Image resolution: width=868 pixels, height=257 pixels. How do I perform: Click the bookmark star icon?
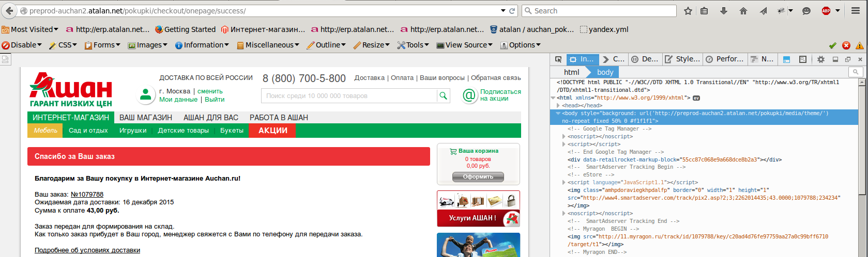[x=688, y=11]
